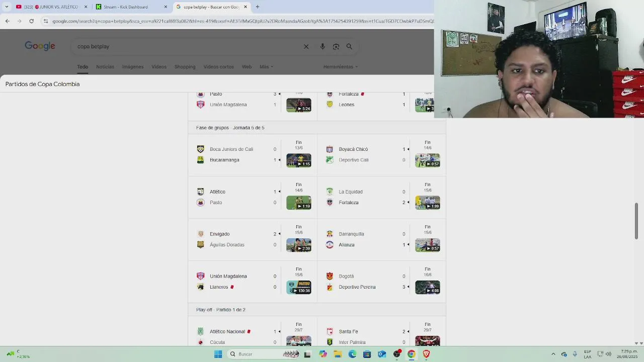Switch to Google Chrome taskbar icon

(x=412, y=354)
